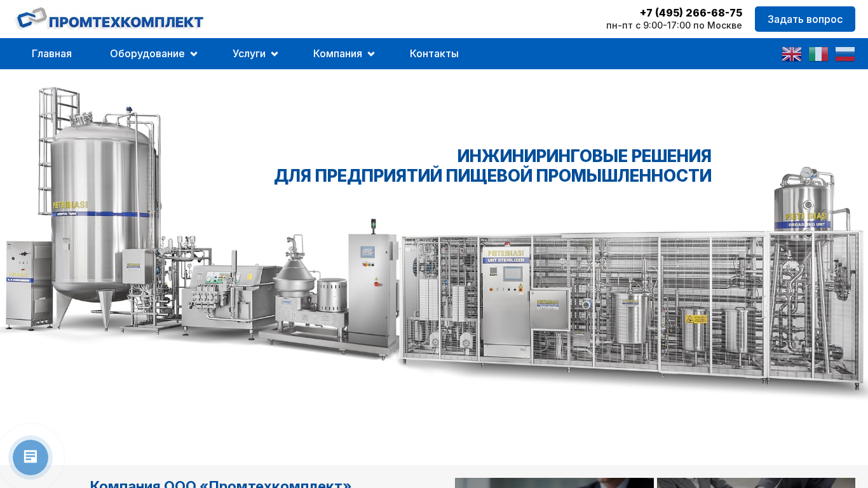Click the Задать вопрос button
868x488 pixels.
pos(805,19)
